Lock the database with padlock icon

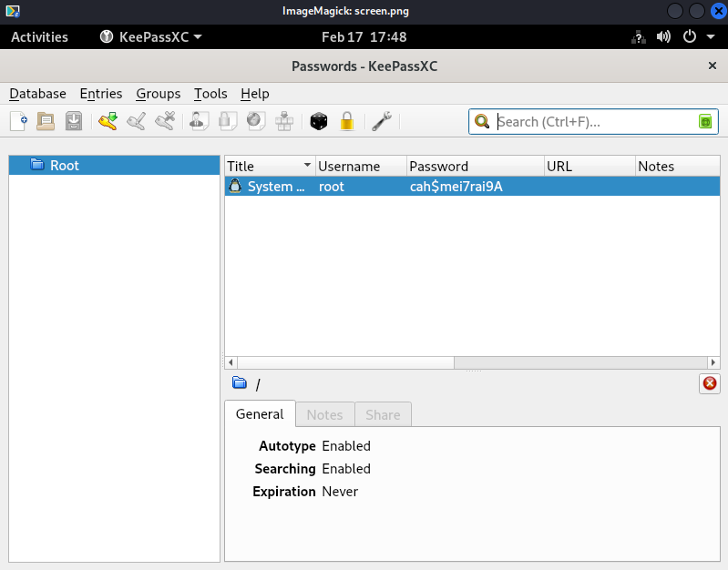tap(347, 122)
